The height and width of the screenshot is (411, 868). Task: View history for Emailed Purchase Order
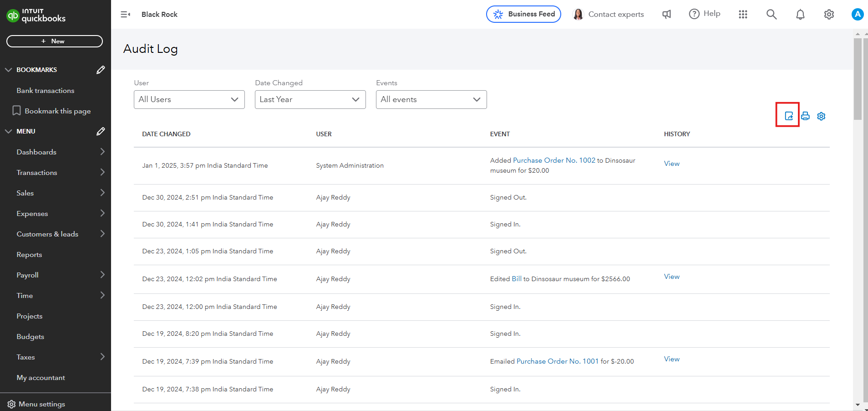point(672,359)
